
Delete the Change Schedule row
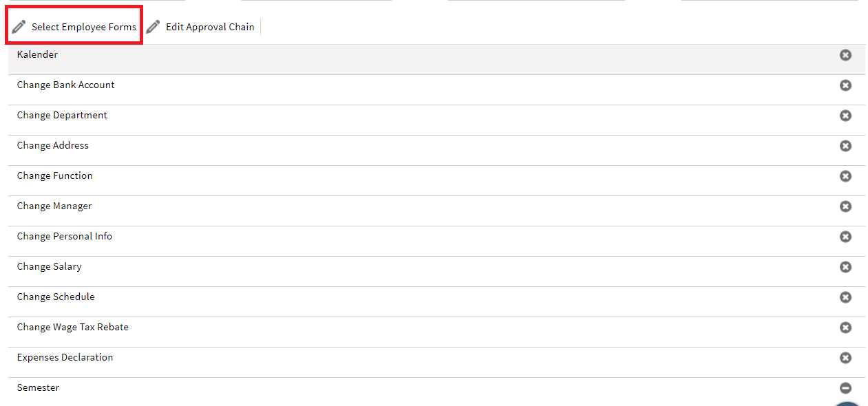tap(845, 297)
